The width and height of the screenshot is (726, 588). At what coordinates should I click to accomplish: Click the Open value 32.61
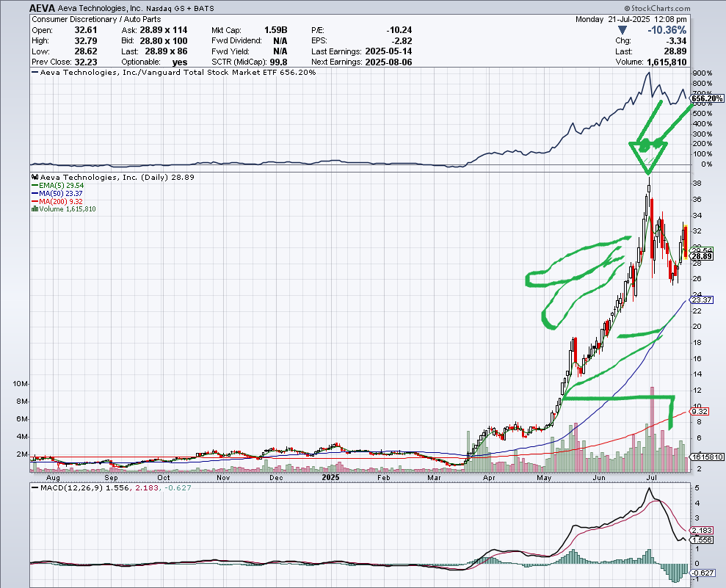point(86,30)
